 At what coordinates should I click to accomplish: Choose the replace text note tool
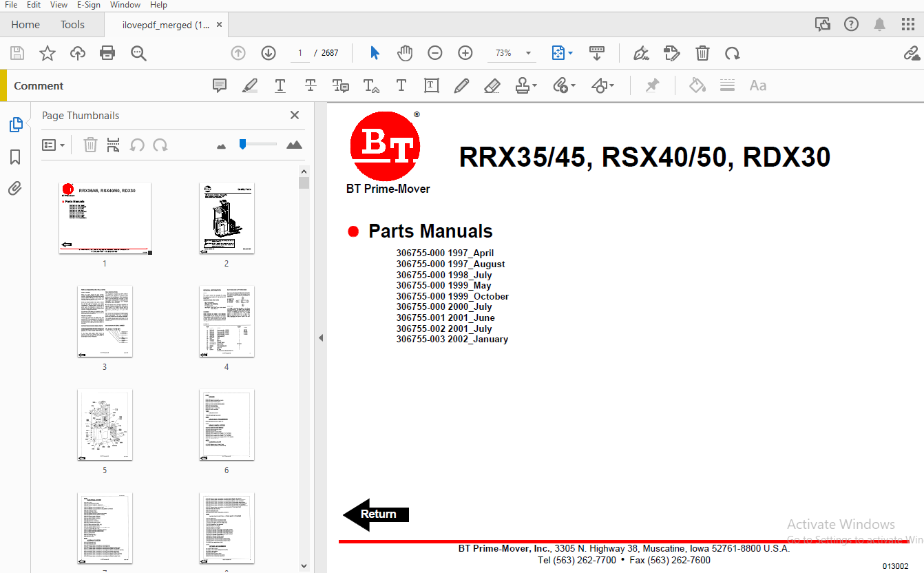341,85
